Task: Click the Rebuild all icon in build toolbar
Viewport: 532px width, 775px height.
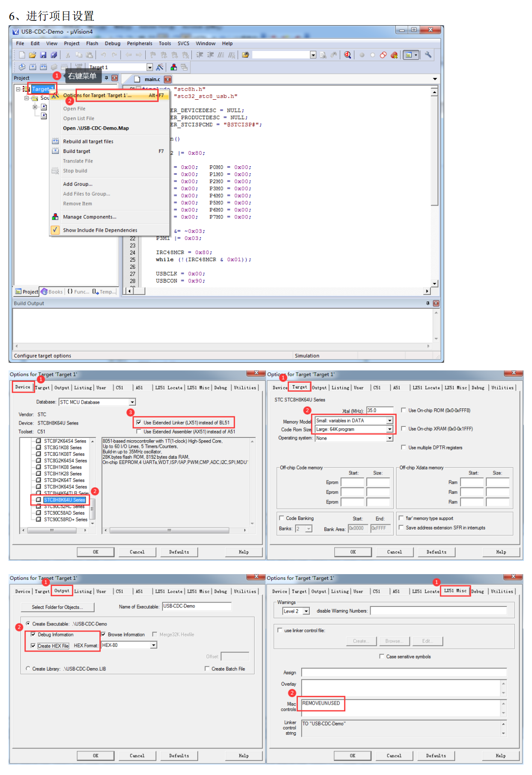Action: tap(43, 67)
